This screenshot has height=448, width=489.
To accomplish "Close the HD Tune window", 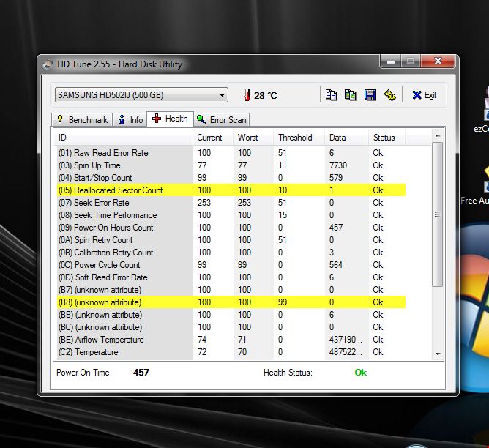I will click(438, 61).
